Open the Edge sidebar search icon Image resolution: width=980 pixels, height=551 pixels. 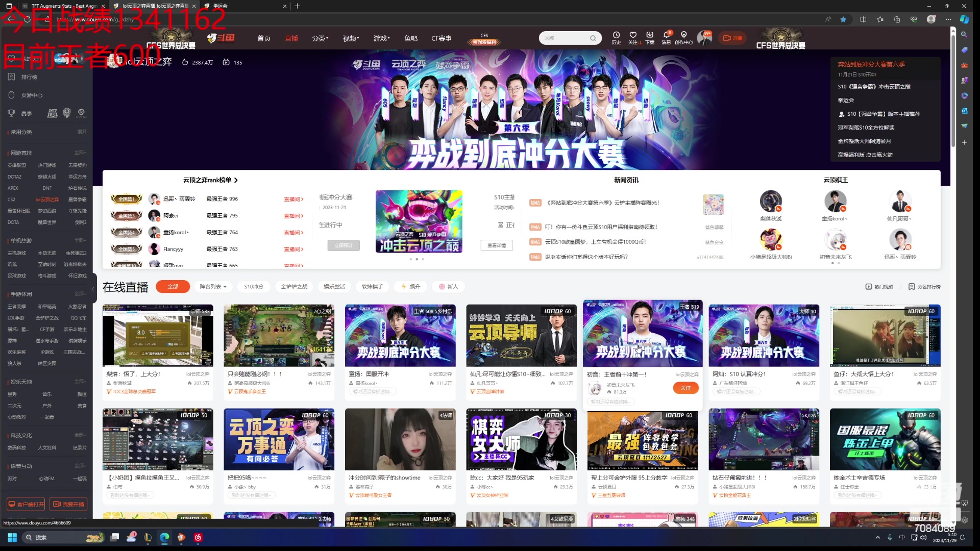[x=964, y=35]
